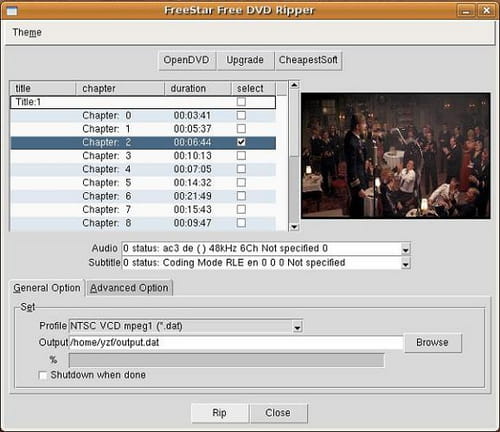Click the chapter column header

coord(120,88)
